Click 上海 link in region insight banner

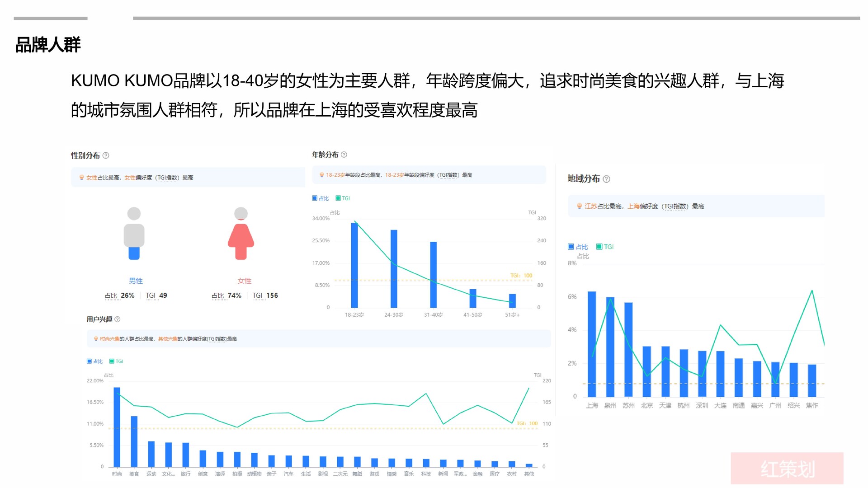coord(633,206)
